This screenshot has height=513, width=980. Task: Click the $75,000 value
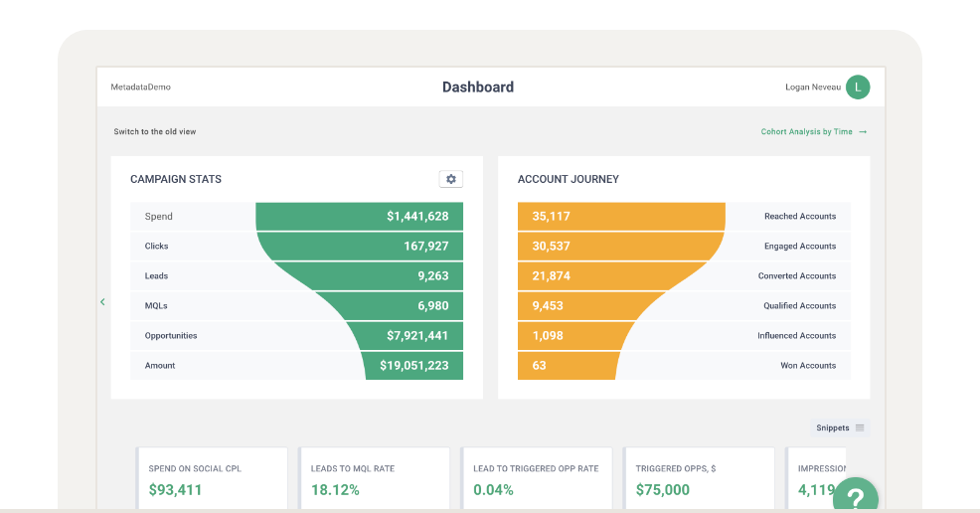click(x=663, y=490)
